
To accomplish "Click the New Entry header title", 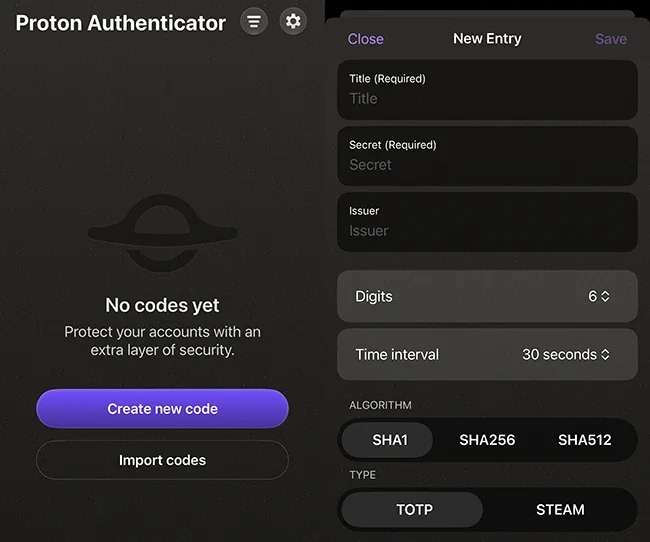I will click(487, 39).
